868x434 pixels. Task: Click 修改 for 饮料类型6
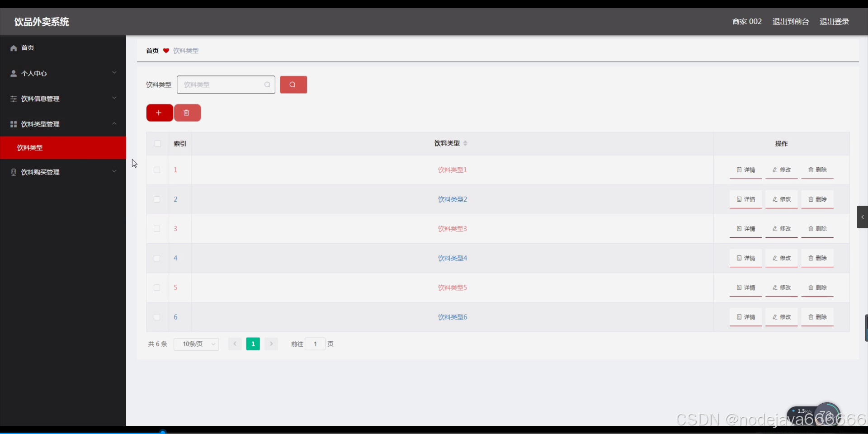781,317
